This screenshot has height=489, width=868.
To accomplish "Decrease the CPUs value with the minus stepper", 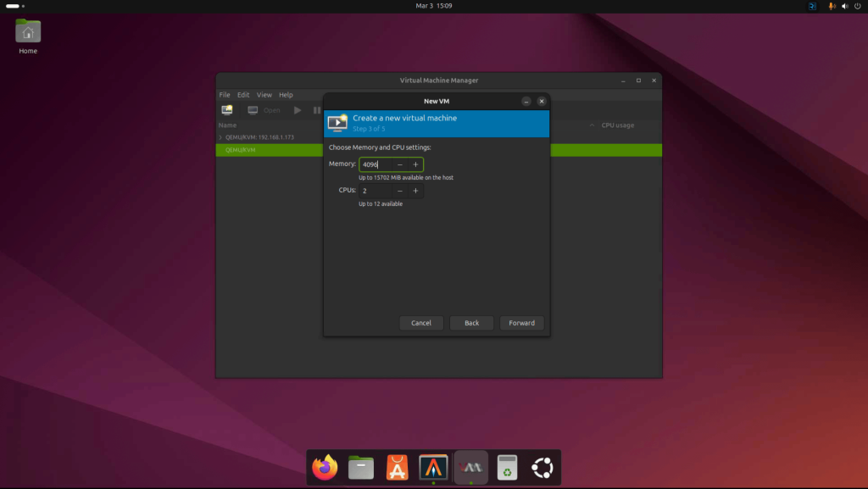I will pos(398,191).
